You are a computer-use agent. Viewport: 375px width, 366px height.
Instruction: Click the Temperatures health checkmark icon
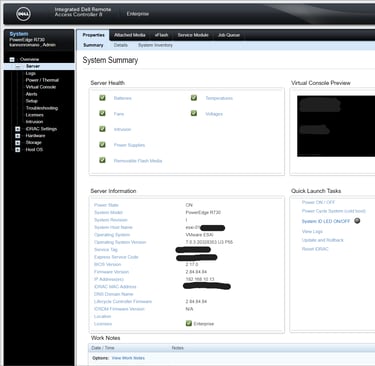coord(194,98)
